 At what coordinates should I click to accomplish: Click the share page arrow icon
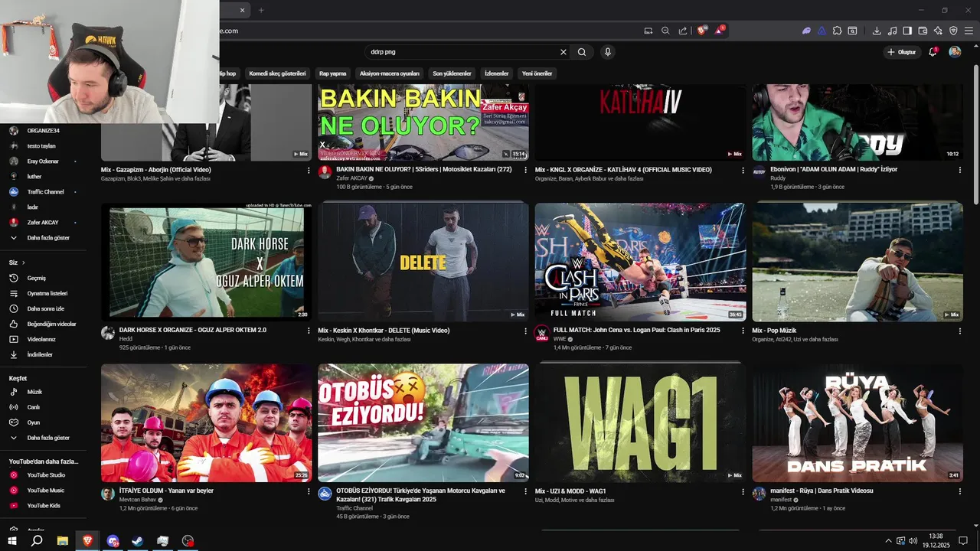point(682,31)
